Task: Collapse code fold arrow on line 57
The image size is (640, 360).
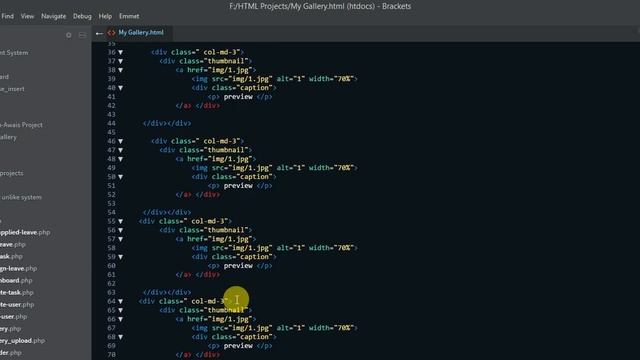Action: point(120,239)
